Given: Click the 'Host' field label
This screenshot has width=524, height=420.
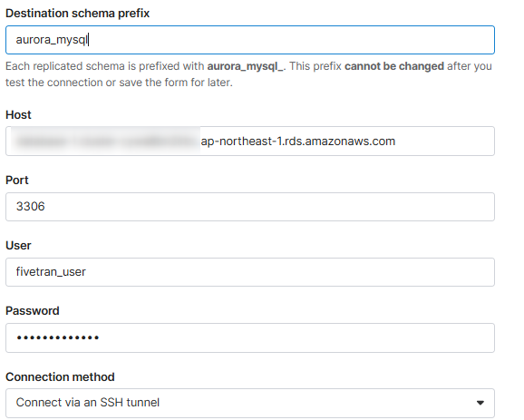Looking at the screenshot, I should tap(18, 114).
